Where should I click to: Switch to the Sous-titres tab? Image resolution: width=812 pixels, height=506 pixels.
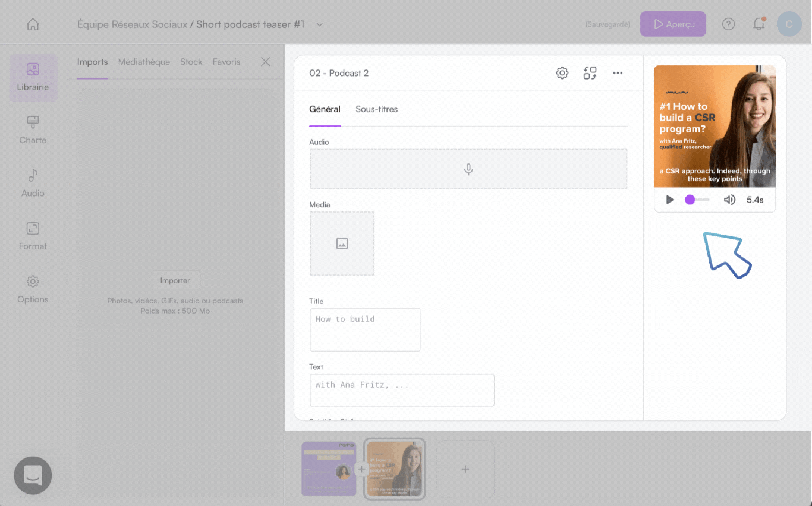click(x=376, y=109)
